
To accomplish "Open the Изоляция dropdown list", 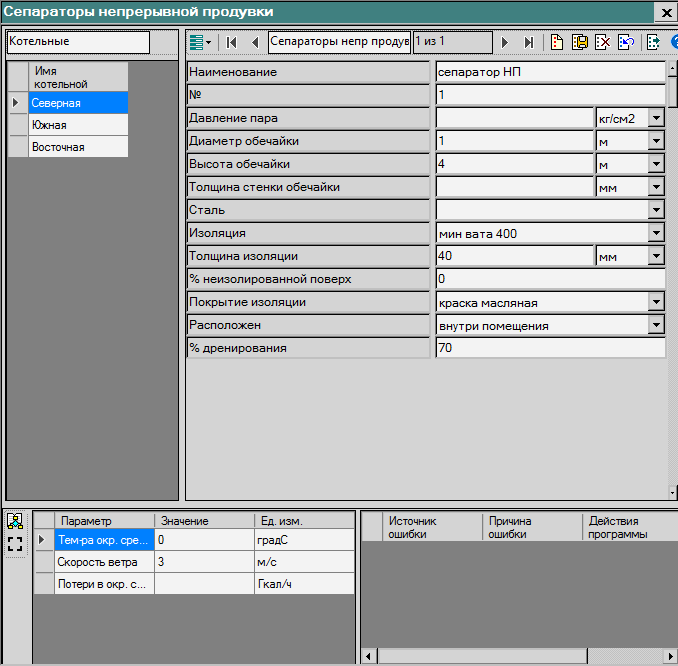I will (656, 233).
